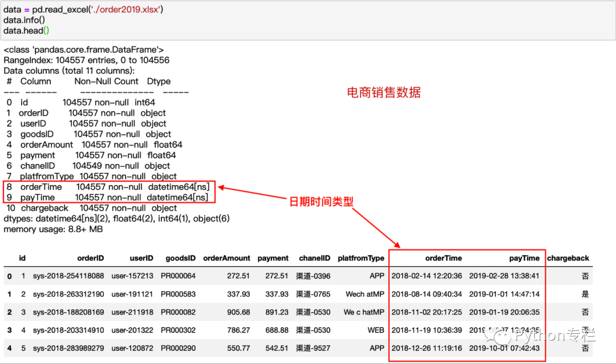The height and width of the screenshot is (364, 616).
Task: Click orderTime 2018-12-26 11:19:16
Action: click(x=427, y=348)
